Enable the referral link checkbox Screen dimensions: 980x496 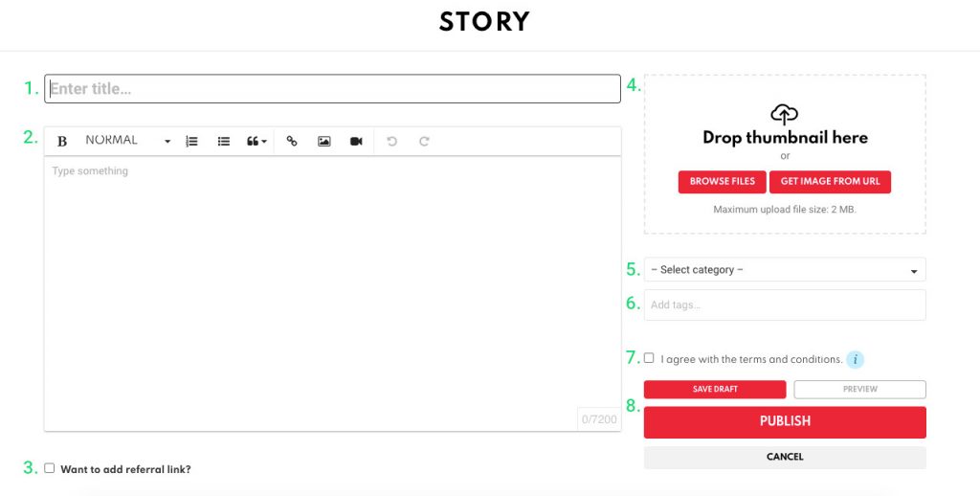(x=50, y=468)
